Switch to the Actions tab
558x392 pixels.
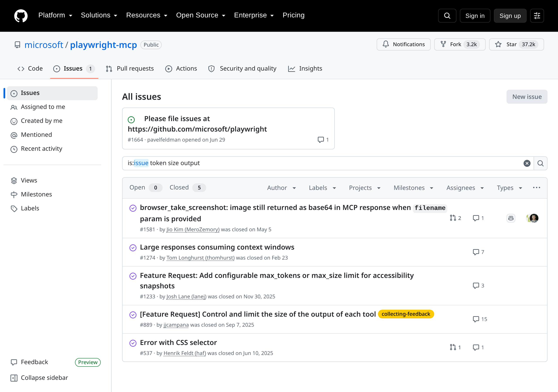(x=181, y=68)
